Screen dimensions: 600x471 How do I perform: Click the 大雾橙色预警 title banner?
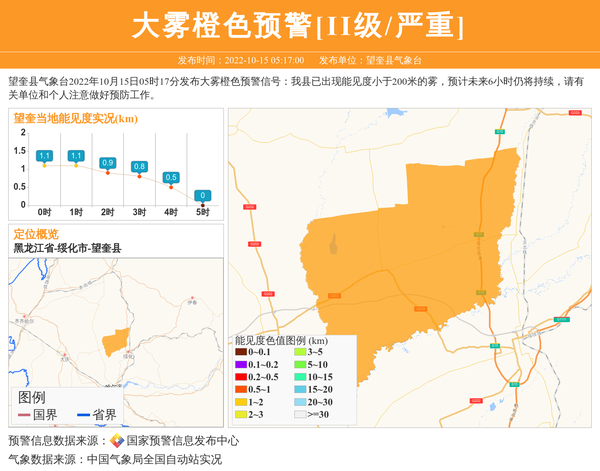pyautogui.click(x=299, y=25)
